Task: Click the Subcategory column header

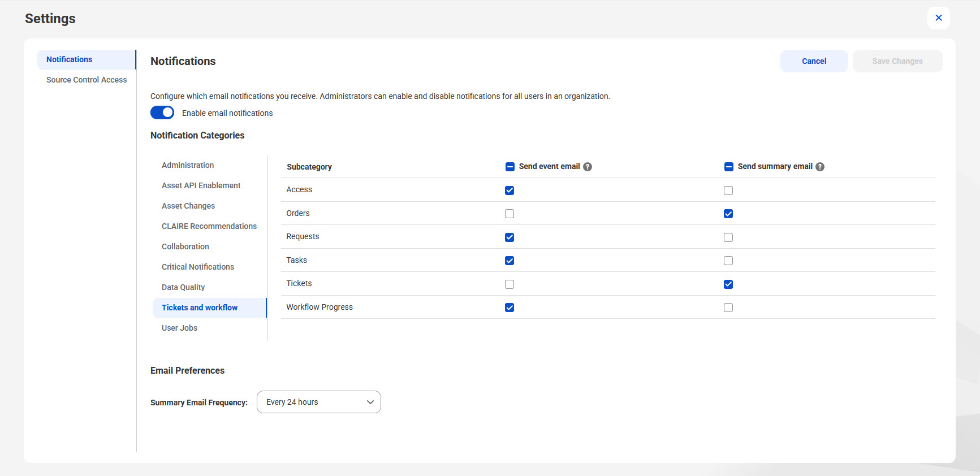Action: point(309,167)
